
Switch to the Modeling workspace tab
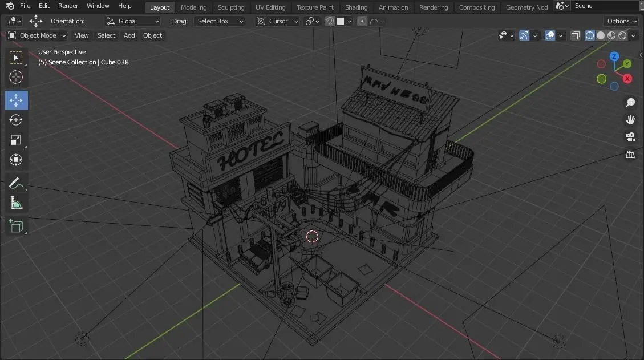point(193,7)
